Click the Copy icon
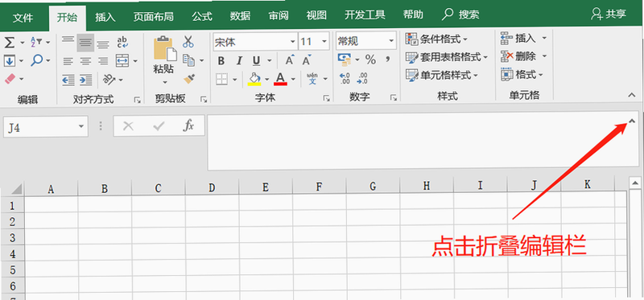 pos(188,60)
